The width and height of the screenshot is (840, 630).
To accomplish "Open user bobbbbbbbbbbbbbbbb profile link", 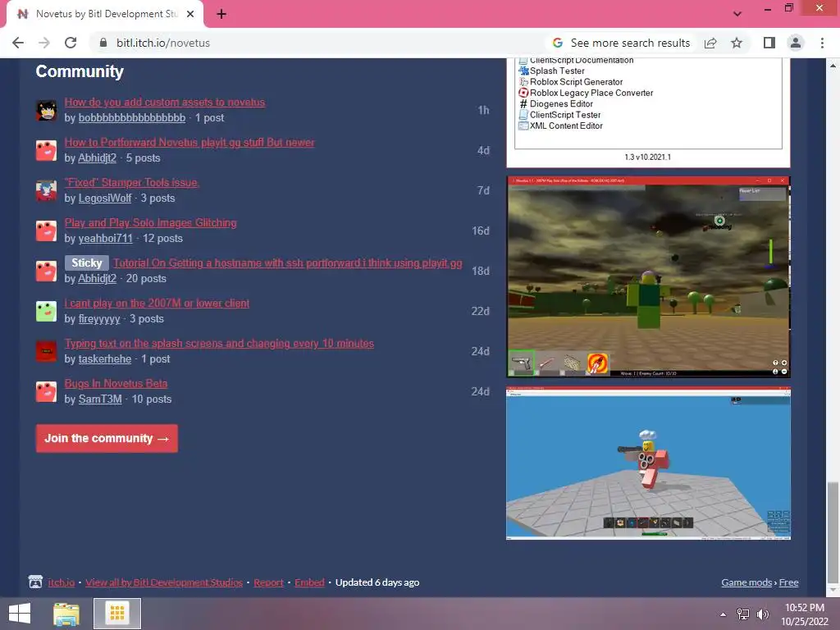I will (132, 118).
